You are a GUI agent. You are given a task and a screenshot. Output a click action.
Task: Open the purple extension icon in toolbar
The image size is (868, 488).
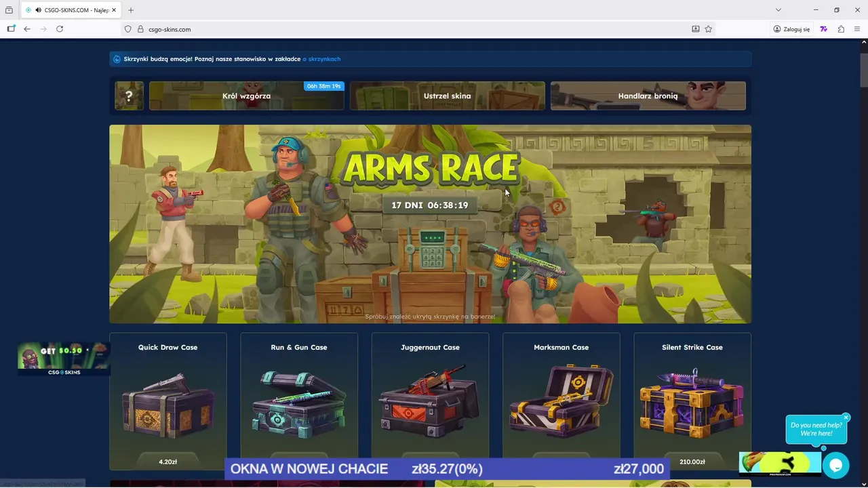tap(824, 29)
